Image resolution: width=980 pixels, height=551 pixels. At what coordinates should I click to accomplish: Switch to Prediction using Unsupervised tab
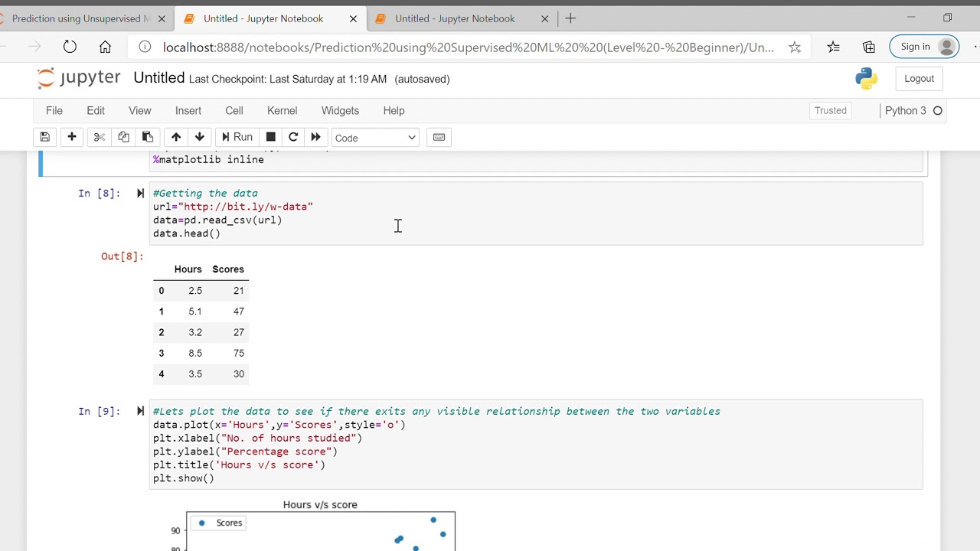click(80, 18)
